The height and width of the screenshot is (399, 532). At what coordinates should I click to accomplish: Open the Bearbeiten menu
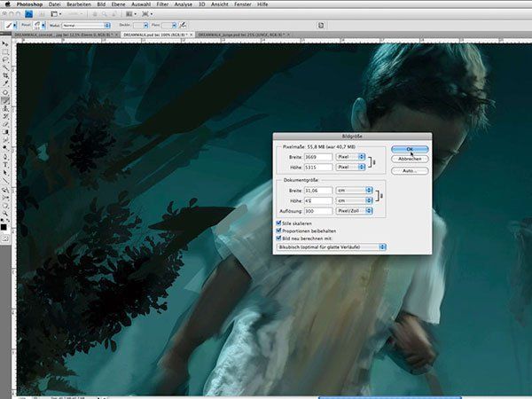click(x=79, y=4)
